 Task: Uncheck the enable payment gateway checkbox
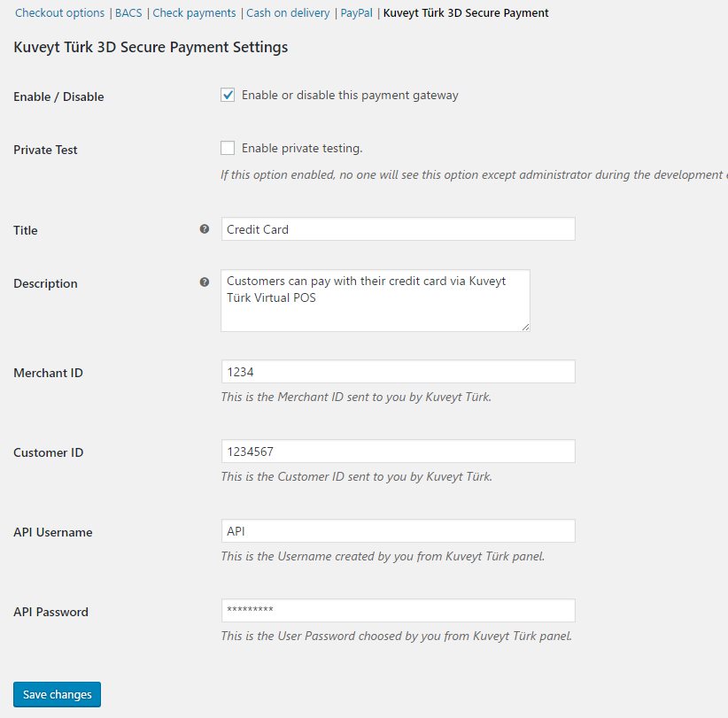(x=228, y=95)
